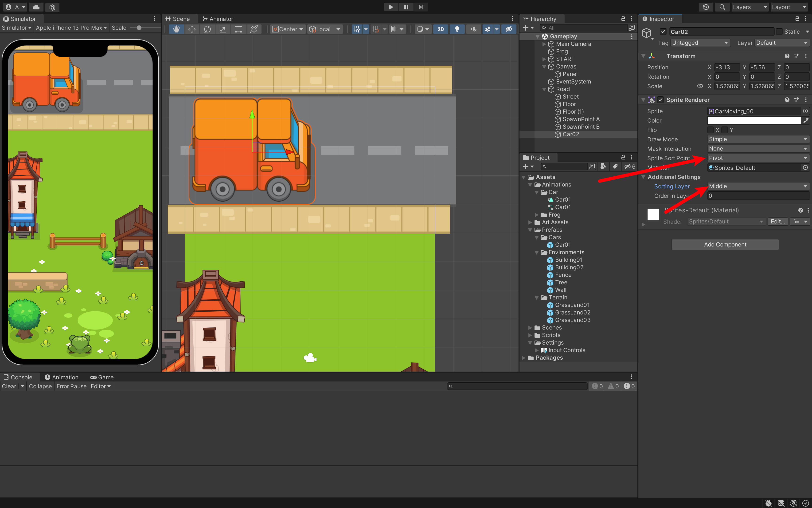The width and height of the screenshot is (812, 508).
Task: Expand the Scenes folder
Action: [x=530, y=328]
